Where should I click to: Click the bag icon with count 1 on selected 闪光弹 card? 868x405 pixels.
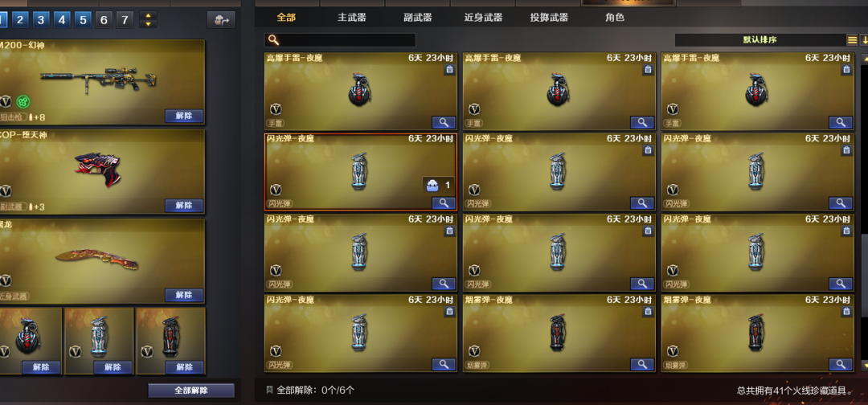pos(439,186)
